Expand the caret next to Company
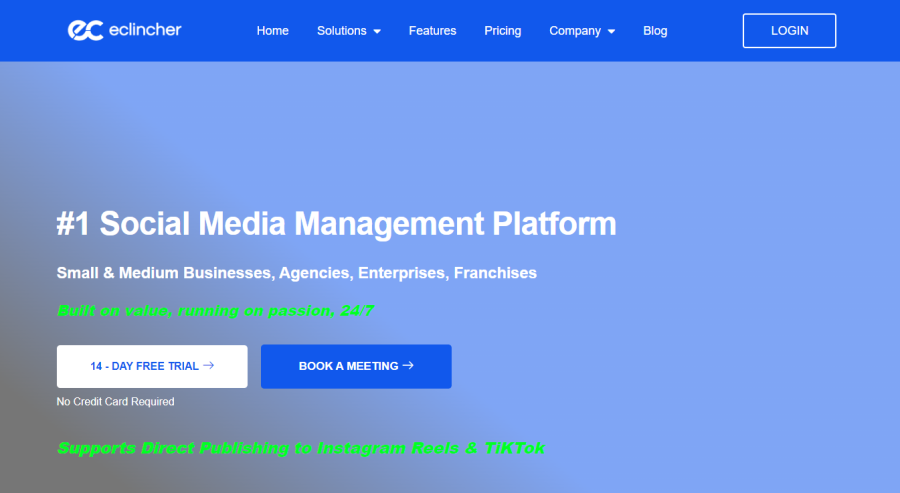The width and height of the screenshot is (900, 493). coord(611,32)
